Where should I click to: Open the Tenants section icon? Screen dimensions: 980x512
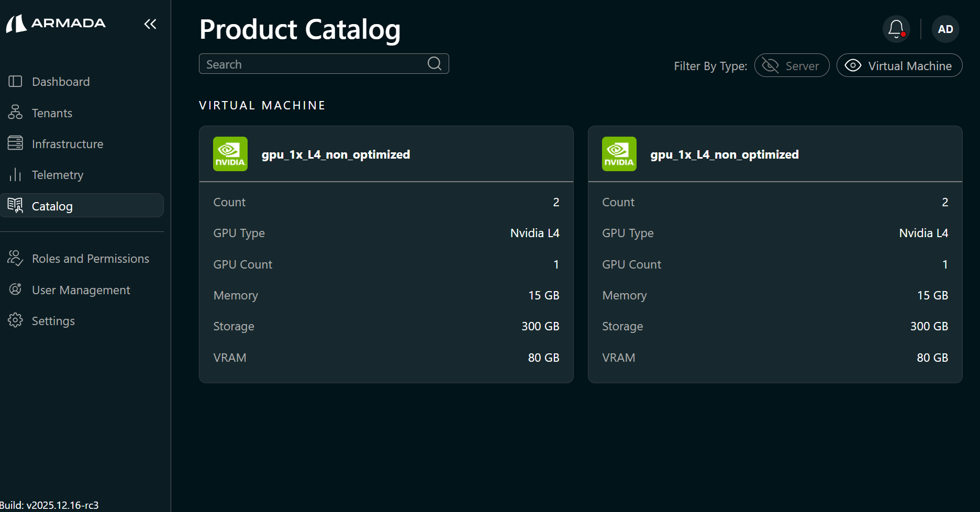(x=15, y=112)
